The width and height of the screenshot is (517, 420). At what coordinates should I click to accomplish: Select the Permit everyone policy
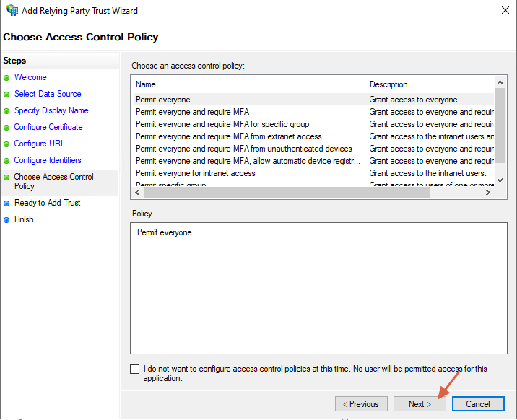[313, 100]
